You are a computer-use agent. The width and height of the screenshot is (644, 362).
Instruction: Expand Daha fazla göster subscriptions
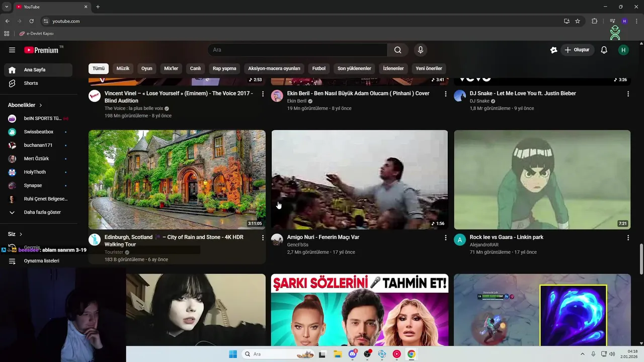[x=38, y=212]
